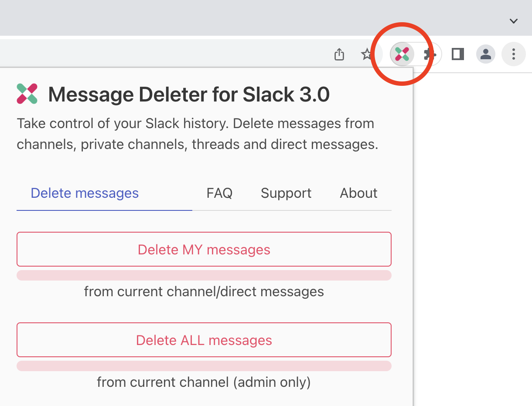Toggle the browser side panel icon

[457, 54]
